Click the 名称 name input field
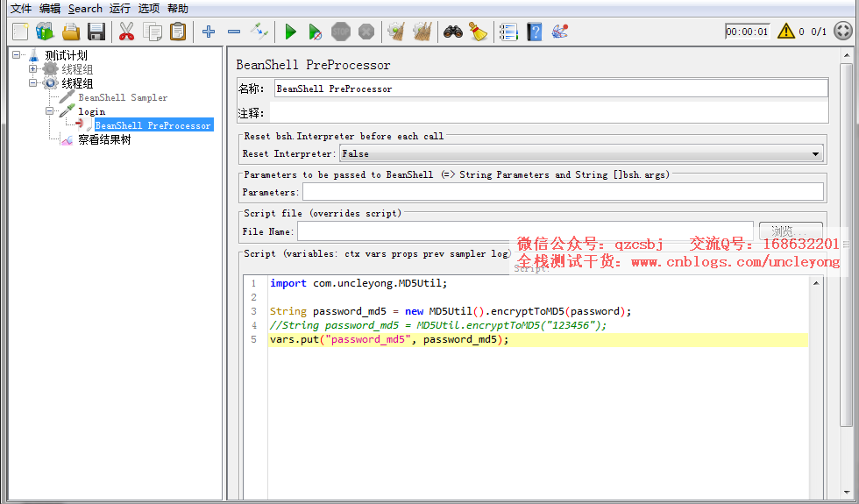This screenshot has width=859, height=504. (x=551, y=89)
